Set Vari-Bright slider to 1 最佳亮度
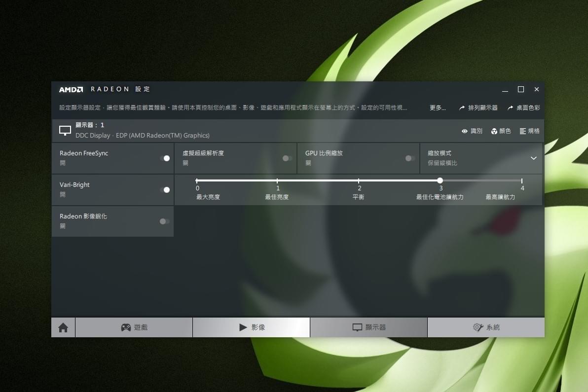Image resolution: width=588 pixels, height=392 pixels. pos(278,180)
